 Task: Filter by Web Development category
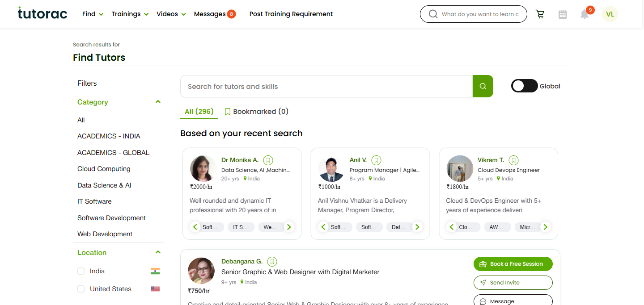(105, 234)
